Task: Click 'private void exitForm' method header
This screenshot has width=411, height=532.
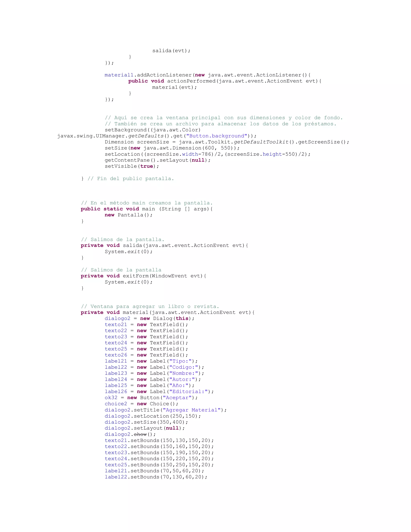Action: [143, 276]
